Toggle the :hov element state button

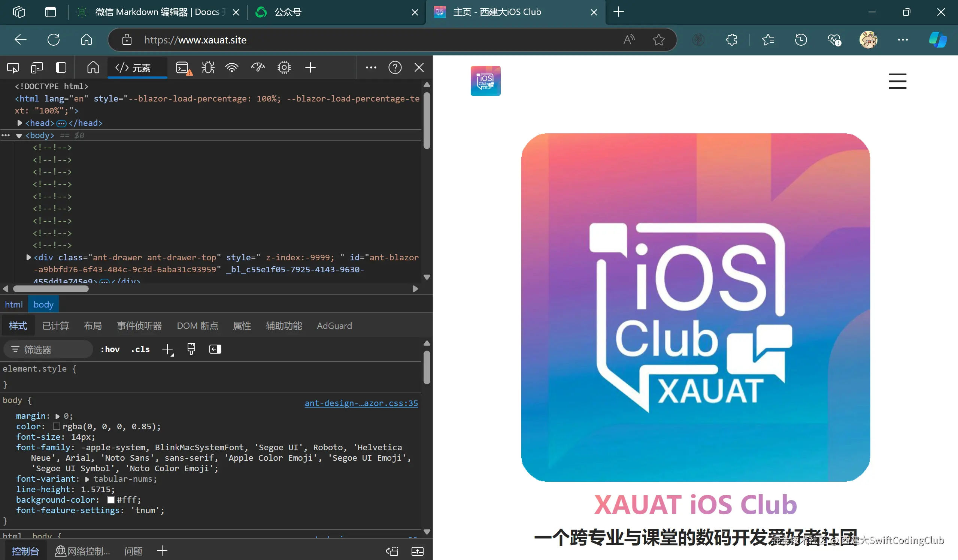[x=110, y=349]
